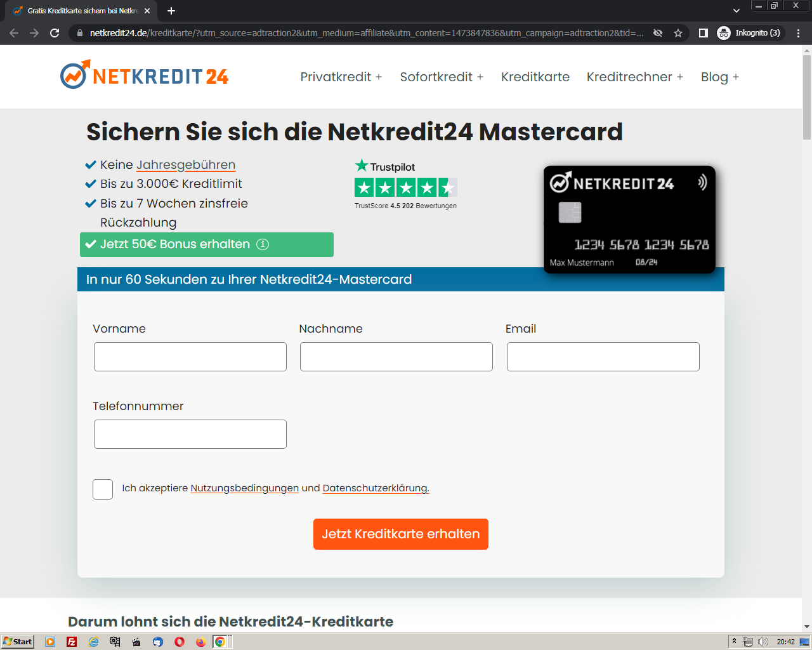Open the Windows Start menu
Screen dimensions: 812x650
(18, 642)
